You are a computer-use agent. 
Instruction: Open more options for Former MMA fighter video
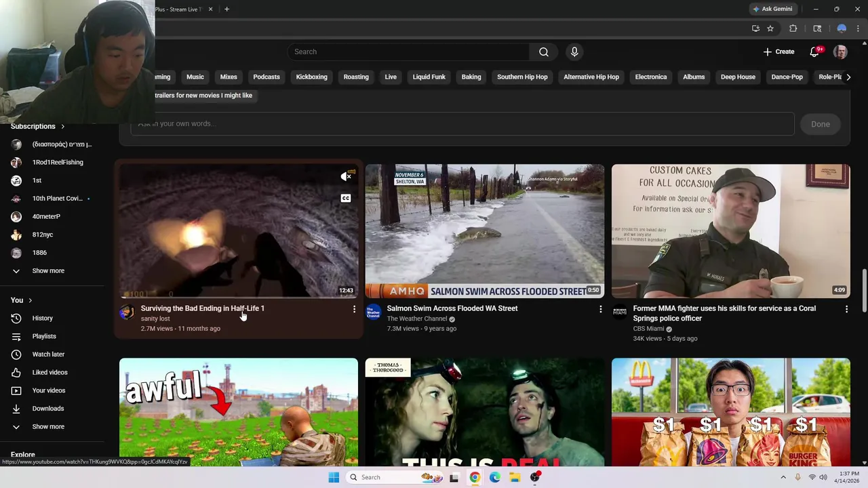[846, 309]
